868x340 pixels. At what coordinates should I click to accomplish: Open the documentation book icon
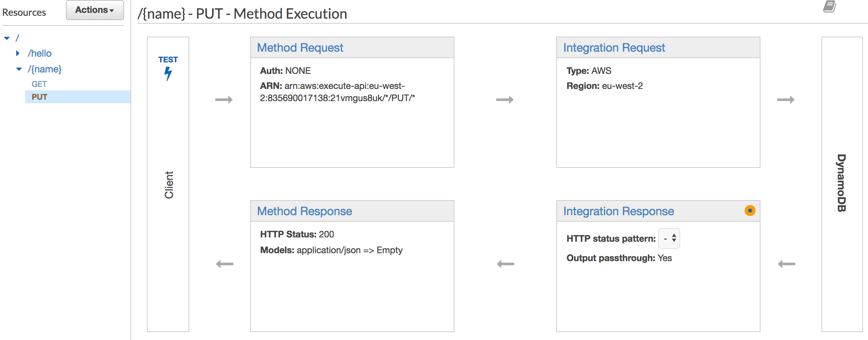click(x=829, y=7)
